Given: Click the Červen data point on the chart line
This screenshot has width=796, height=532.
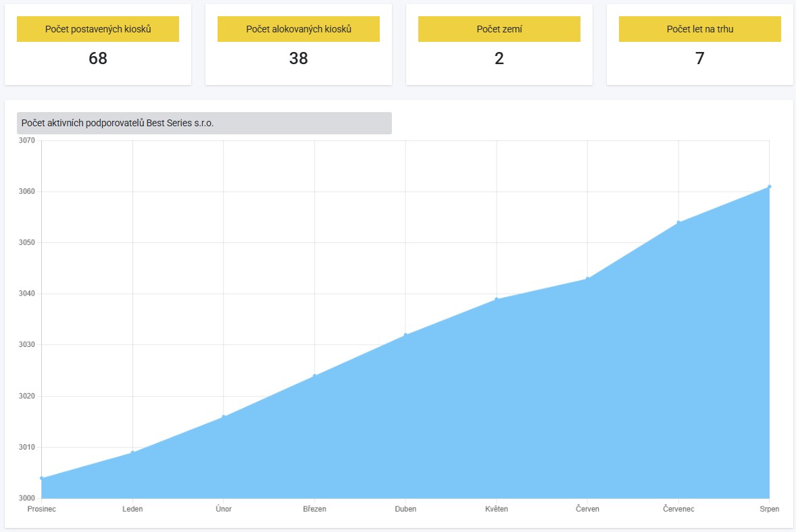Looking at the screenshot, I should [587, 279].
